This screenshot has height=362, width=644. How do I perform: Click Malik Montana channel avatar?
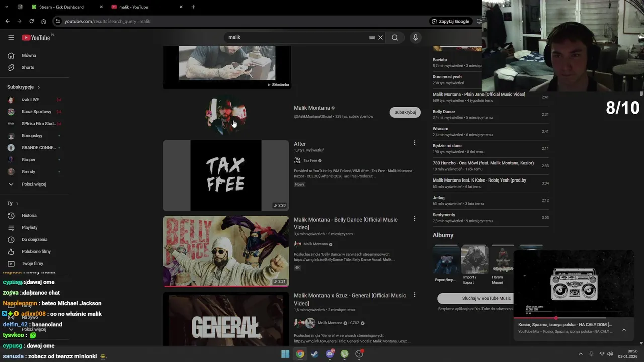[226, 115]
